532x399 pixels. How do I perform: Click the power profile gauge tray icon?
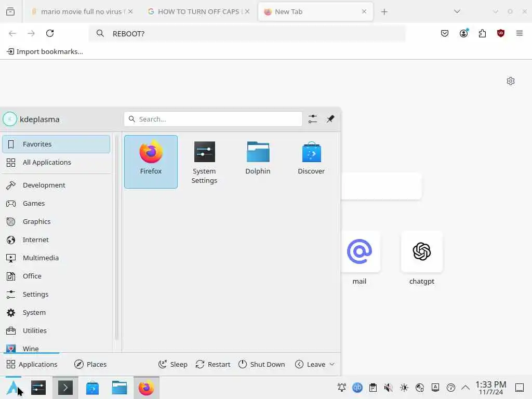click(451, 388)
